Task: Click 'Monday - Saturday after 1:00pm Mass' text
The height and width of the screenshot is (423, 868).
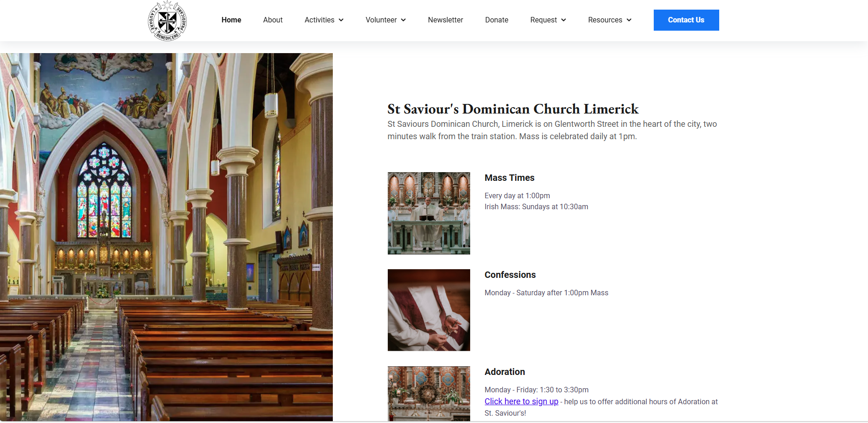Action: pyautogui.click(x=547, y=293)
